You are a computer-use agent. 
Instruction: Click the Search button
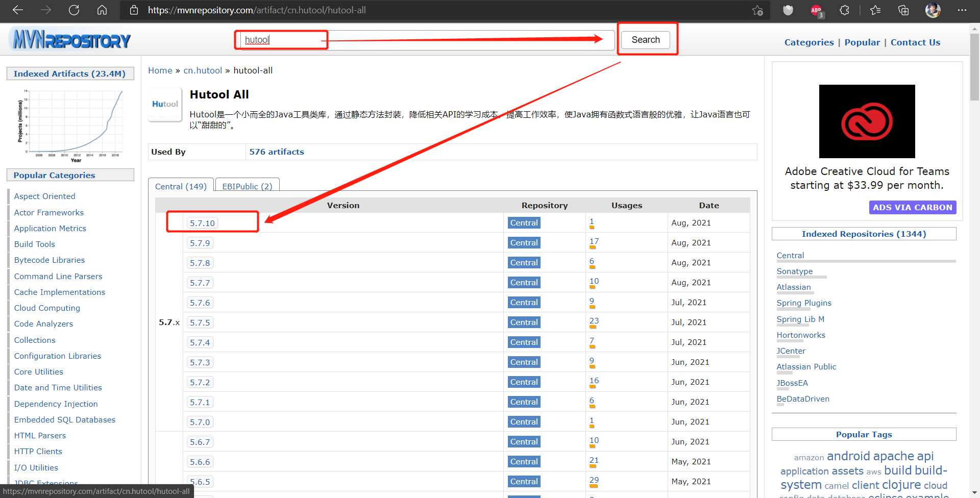pyautogui.click(x=645, y=40)
